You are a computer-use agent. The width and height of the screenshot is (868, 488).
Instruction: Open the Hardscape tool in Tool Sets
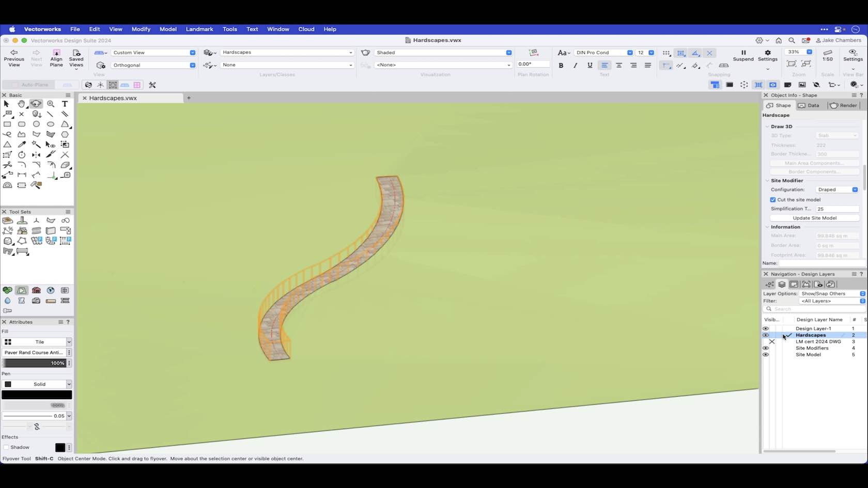[x=7, y=221]
